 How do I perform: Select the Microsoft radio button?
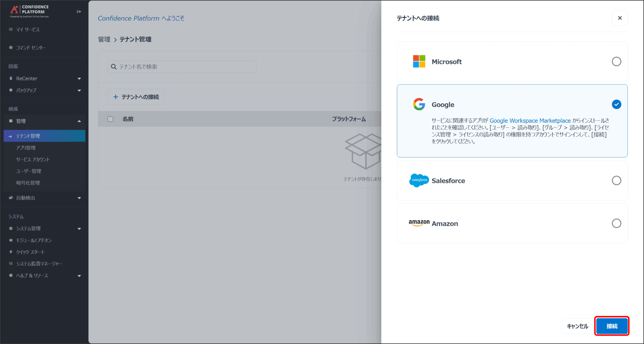(616, 61)
